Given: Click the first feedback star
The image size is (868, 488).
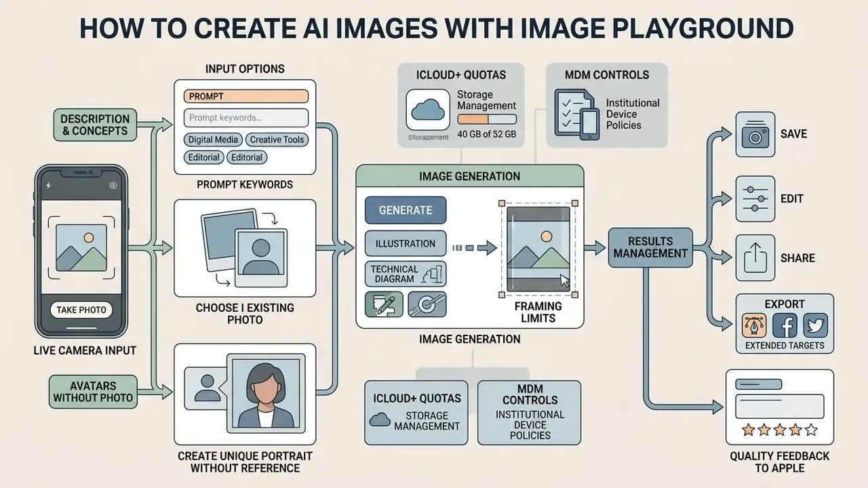Looking at the screenshot, I should pos(749,430).
